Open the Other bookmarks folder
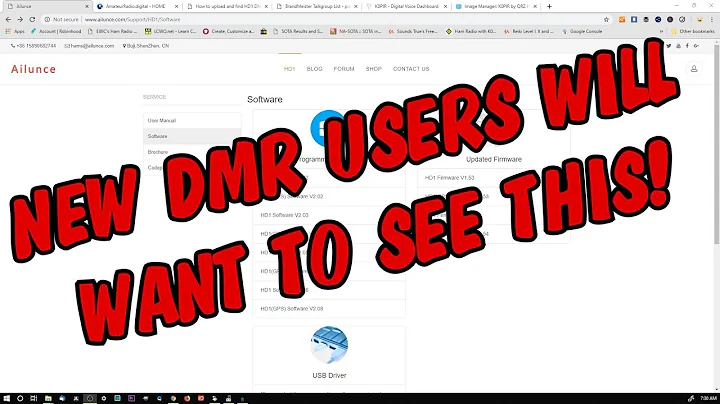The image size is (720, 404). tap(693, 31)
